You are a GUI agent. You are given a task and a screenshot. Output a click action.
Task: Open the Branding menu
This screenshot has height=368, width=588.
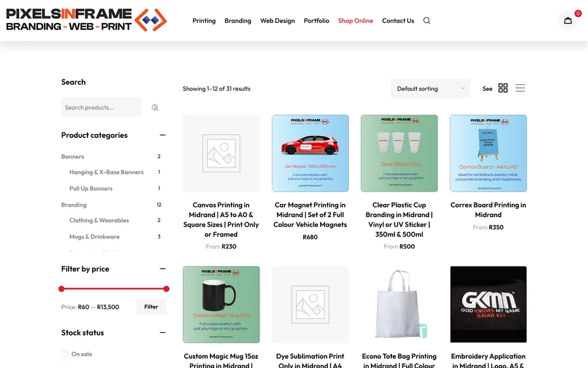tap(238, 21)
